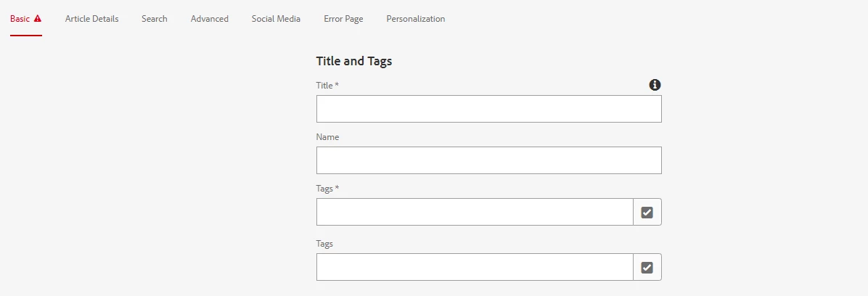Go to the Advanced tab
This screenshot has height=296, width=868.
coord(210,19)
